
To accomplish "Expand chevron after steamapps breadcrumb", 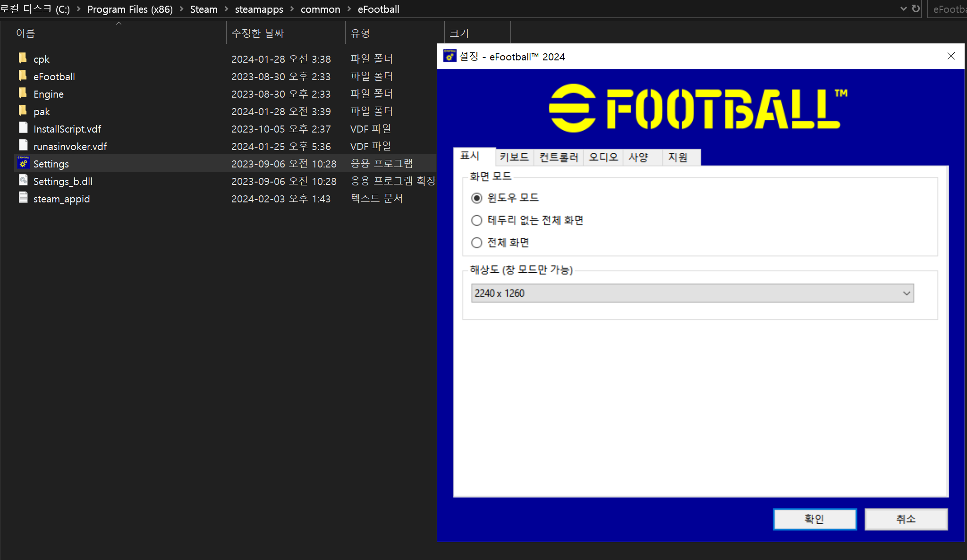I will coord(292,9).
